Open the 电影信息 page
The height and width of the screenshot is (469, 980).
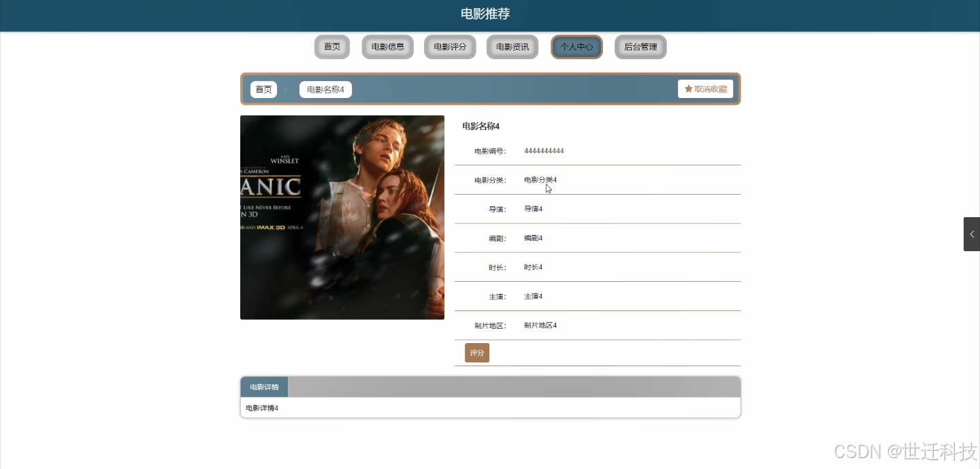click(387, 46)
